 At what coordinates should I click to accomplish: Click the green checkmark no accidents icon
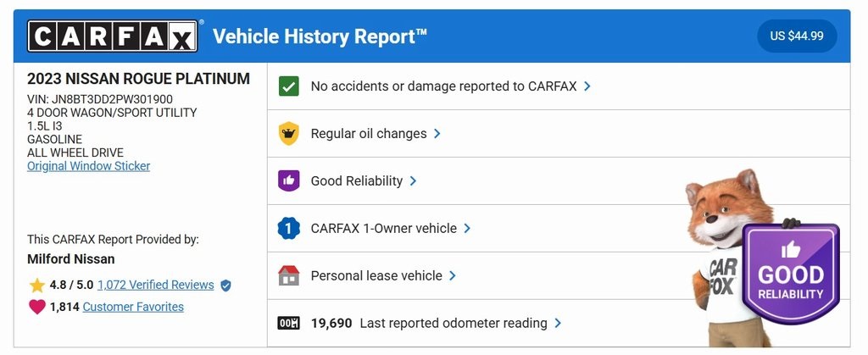coord(289,86)
